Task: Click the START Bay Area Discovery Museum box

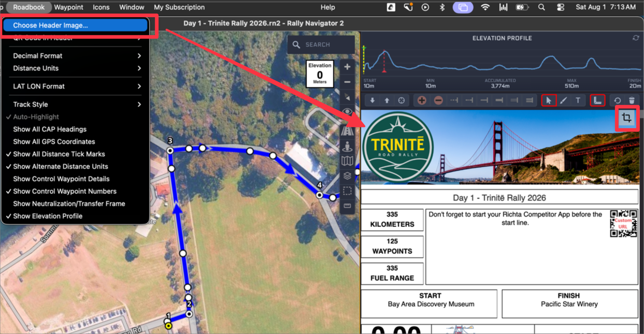Action: (430, 303)
